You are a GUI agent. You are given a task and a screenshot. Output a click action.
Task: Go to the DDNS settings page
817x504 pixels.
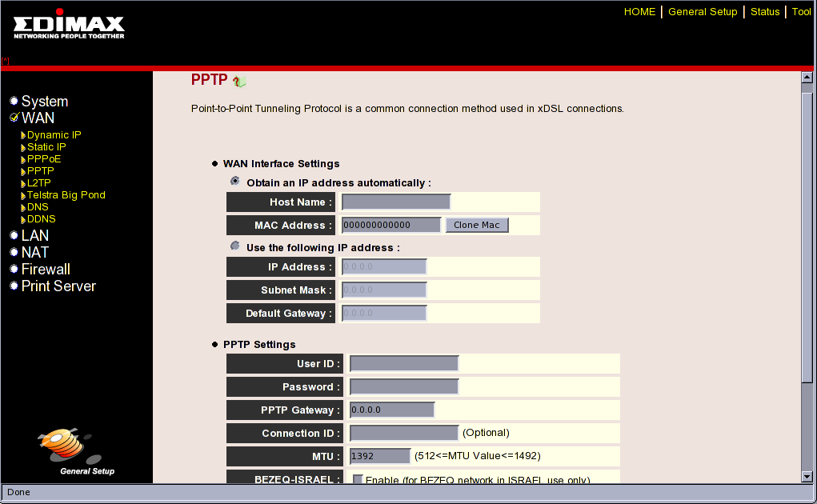click(x=41, y=218)
